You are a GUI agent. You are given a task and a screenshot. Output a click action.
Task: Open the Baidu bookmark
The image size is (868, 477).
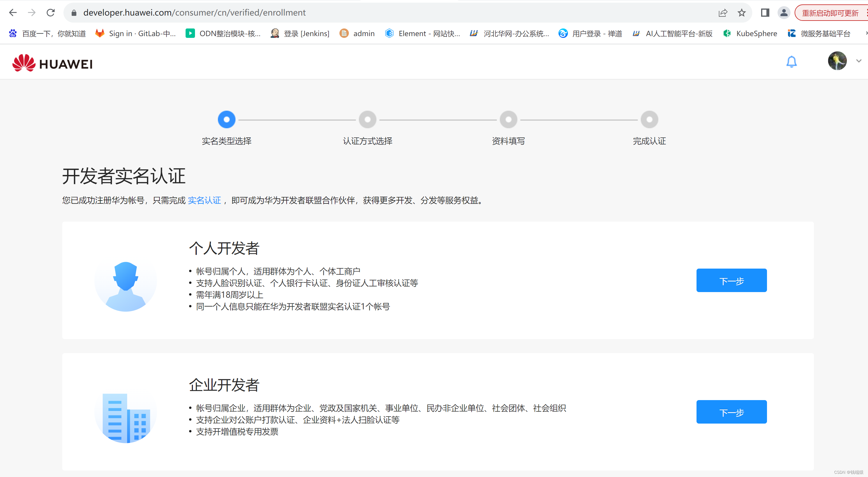click(x=47, y=33)
